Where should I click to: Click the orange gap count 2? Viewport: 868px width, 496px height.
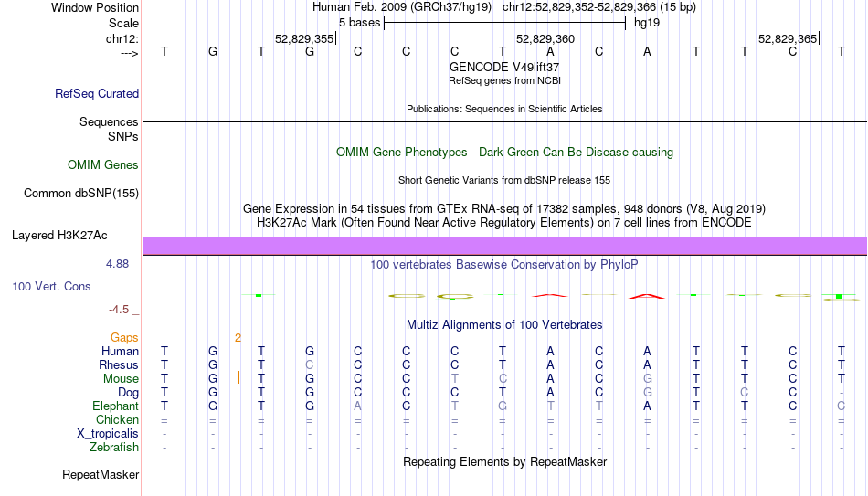pos(238,338)
